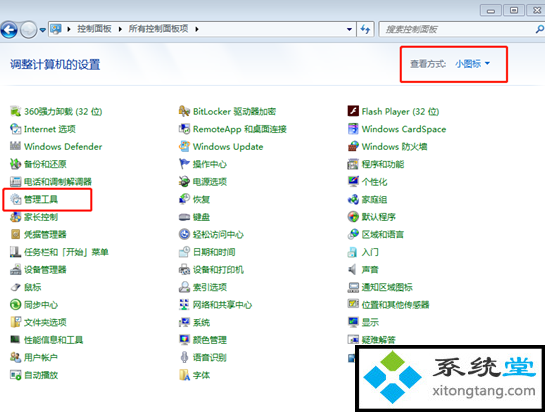The width and height of the screenshot is (545, 412).
Task: Select the 控制面板 breadcrumb item
Action: point(94,29)
